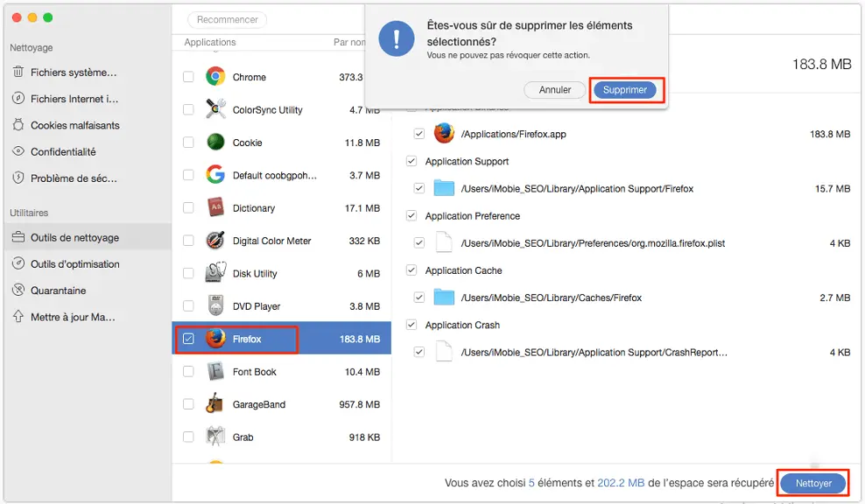Click the Problème de sécurité shield icon

tap(18, 178)
